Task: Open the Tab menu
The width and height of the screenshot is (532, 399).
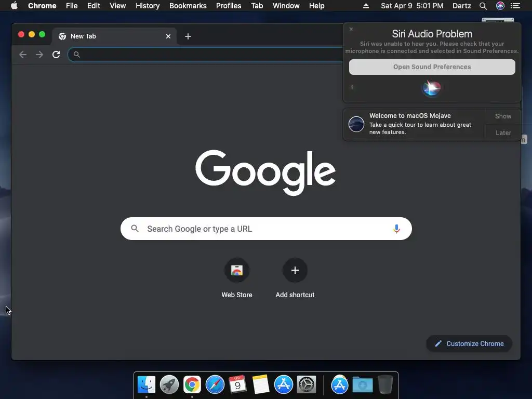Action: tap(257, 6)
